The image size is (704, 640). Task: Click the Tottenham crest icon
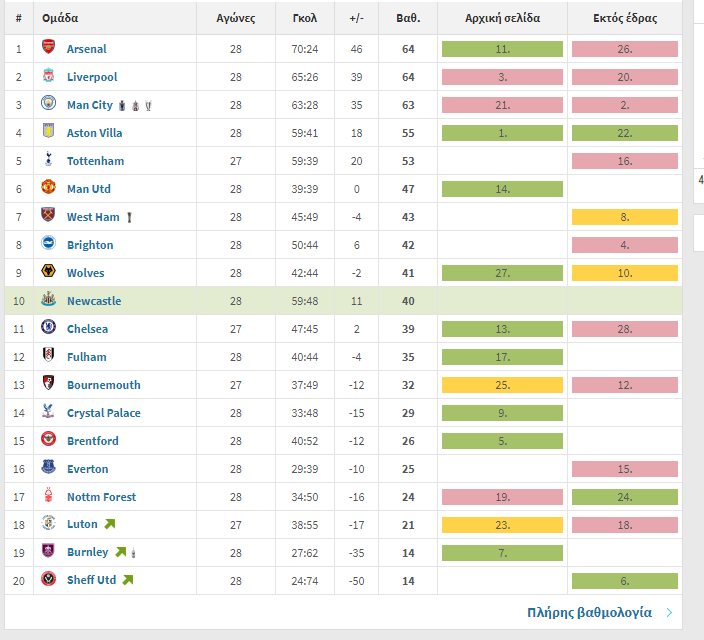click(48, 160)
